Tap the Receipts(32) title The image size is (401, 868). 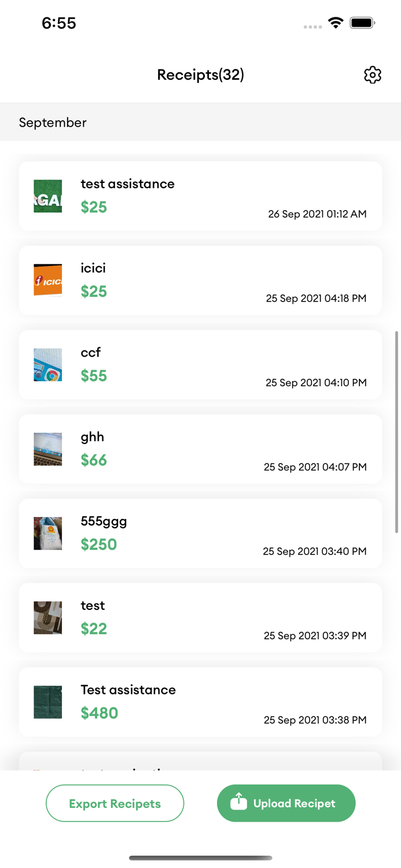[200, 75]
